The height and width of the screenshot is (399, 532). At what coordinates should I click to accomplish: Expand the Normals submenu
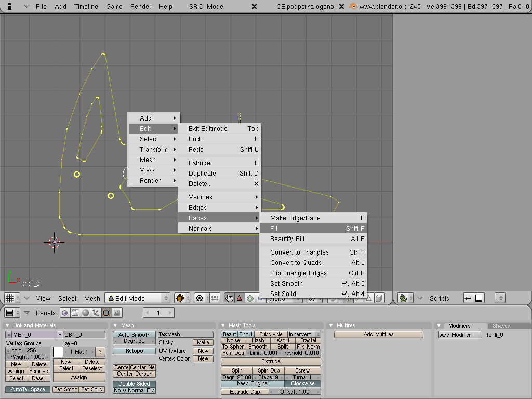[x=220, y=229]
